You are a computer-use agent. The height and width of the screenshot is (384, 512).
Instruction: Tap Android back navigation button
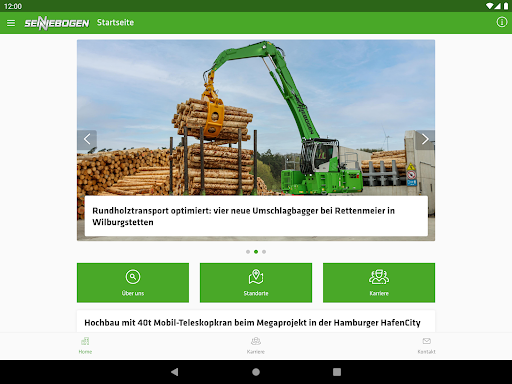174,372
